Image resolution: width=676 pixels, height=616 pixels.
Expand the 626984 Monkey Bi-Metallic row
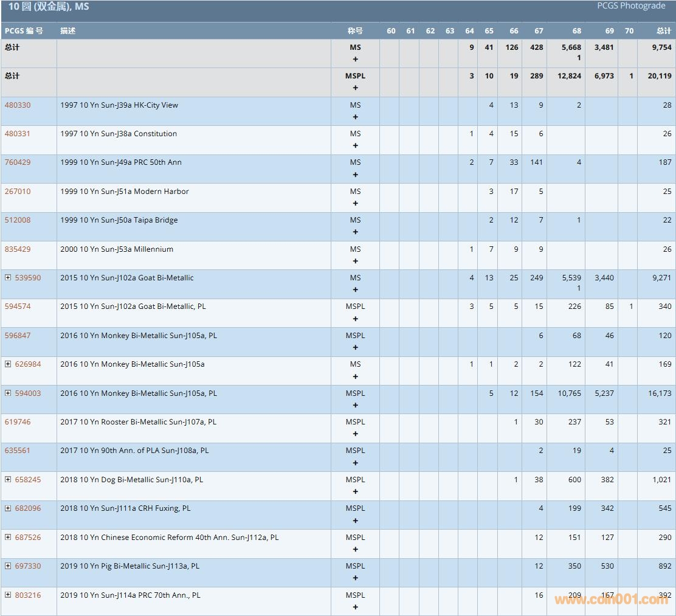8,364
